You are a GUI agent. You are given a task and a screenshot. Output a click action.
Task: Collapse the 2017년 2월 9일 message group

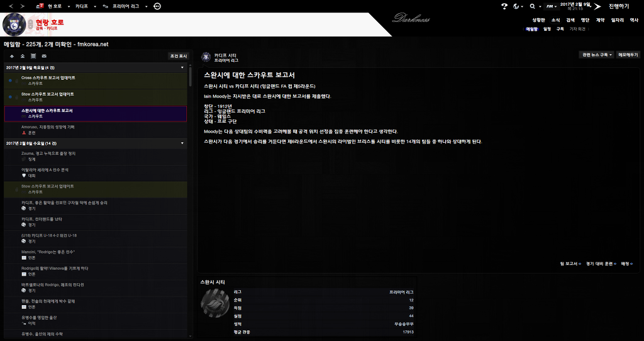click(x=182, y=67)
